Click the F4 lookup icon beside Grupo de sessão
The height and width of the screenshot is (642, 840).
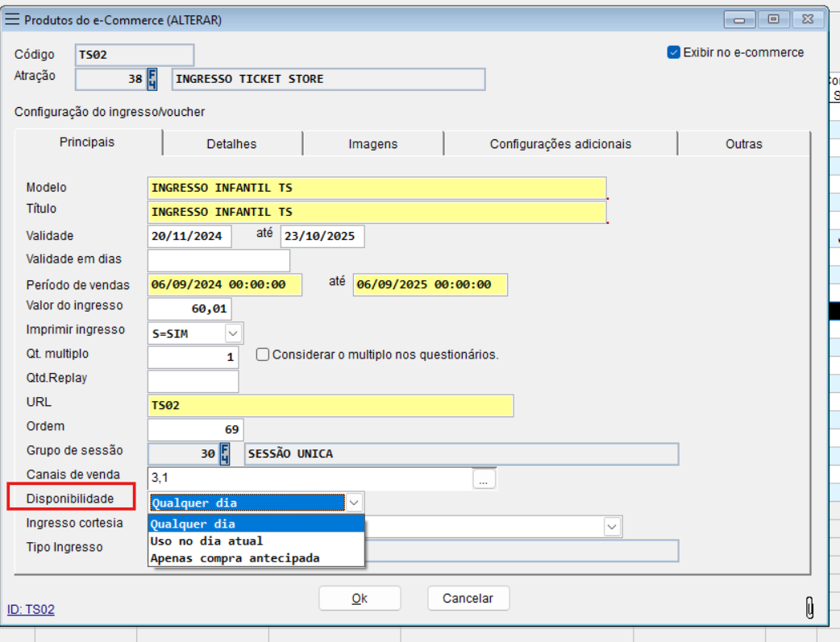(x=226, y=454)
